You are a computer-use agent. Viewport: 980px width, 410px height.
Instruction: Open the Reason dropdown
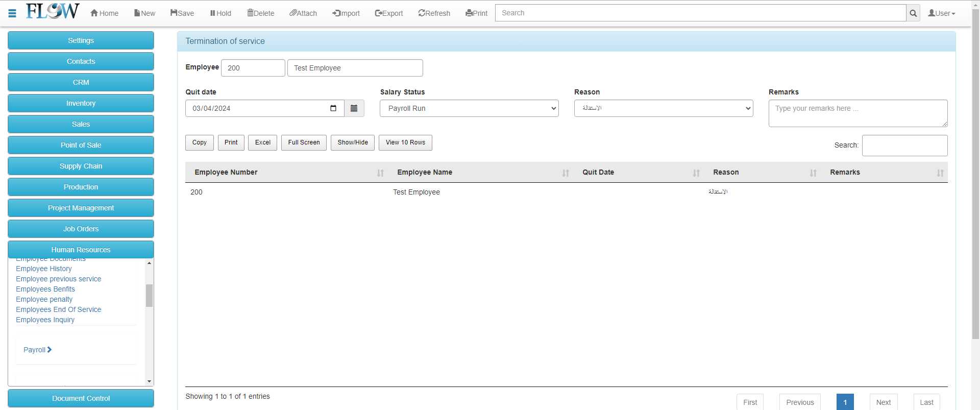pyautogui.click(x=663, y=108)
